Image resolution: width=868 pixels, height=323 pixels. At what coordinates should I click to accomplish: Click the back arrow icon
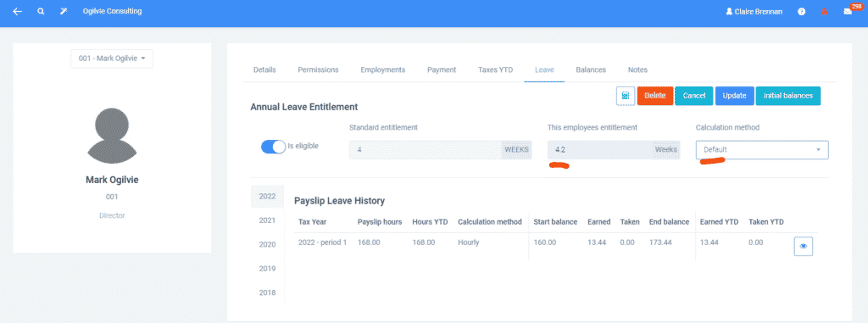click(x=17, y=11)
